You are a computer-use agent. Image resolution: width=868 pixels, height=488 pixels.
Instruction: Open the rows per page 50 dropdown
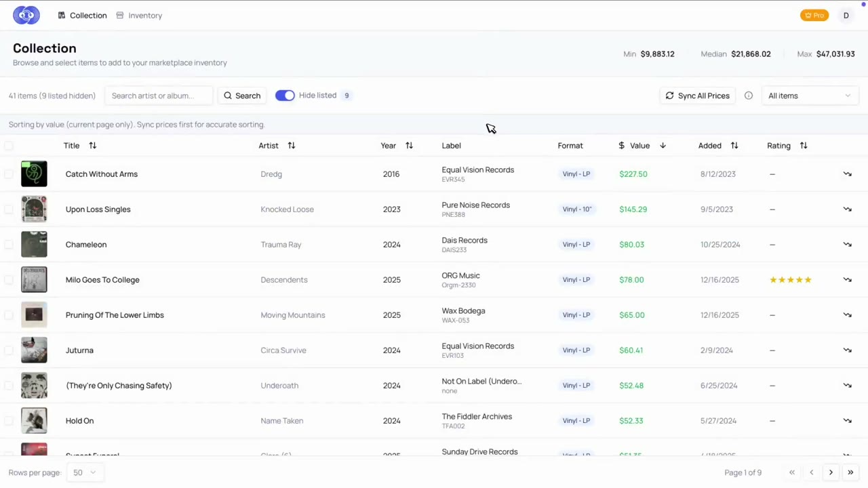(x=85, y=472)
